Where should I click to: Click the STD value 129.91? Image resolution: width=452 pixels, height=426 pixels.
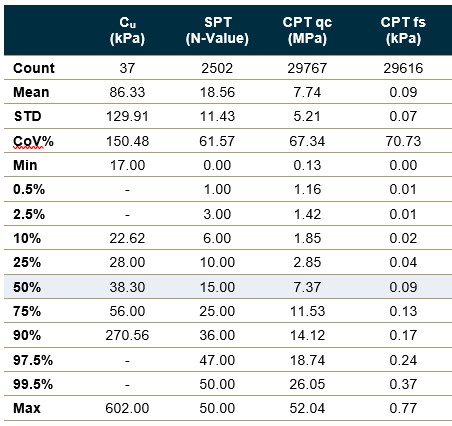[127, 116]
